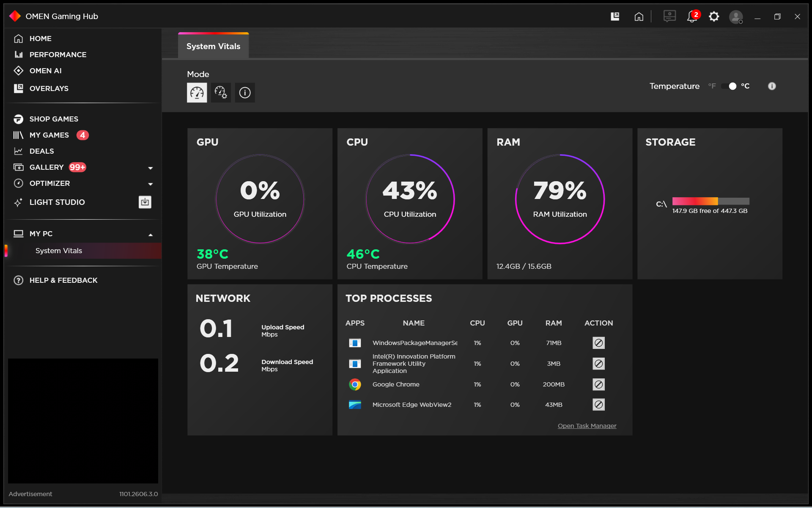Viewport: 812px width, 508px height.
Task: Click the Temperature info icon
Action: [x=772, y=86]
